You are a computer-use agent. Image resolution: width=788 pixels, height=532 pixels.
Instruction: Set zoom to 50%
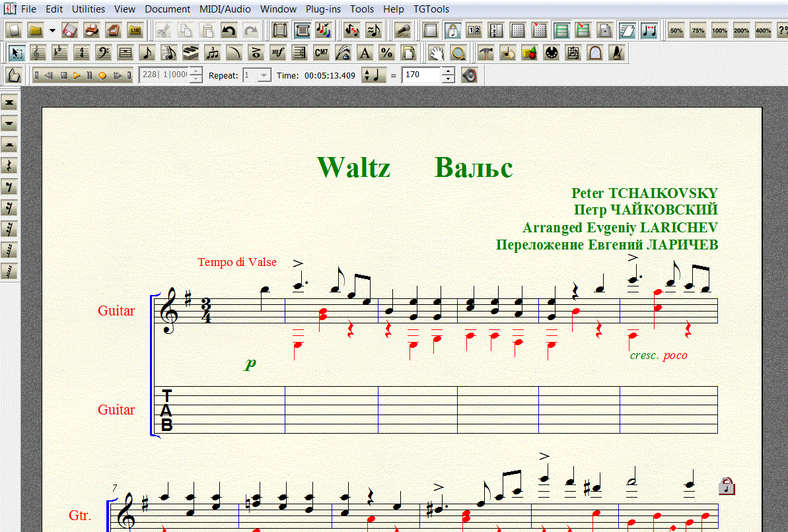676,30
